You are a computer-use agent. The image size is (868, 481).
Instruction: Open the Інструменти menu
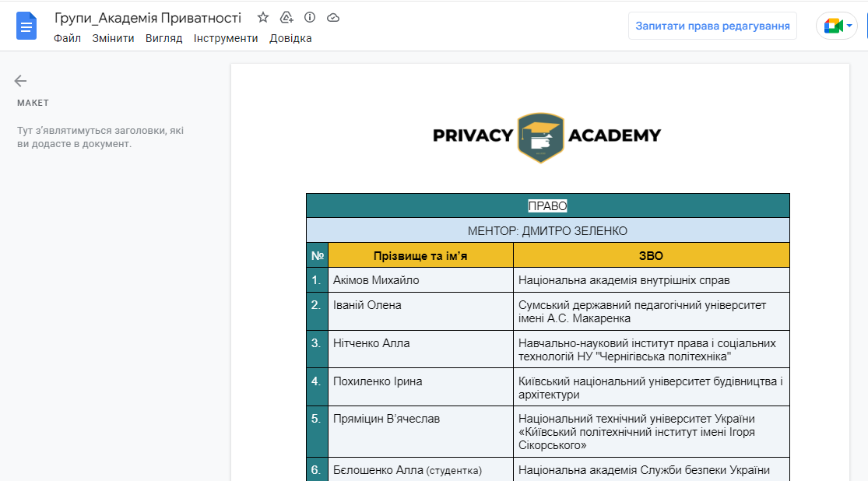226,38
